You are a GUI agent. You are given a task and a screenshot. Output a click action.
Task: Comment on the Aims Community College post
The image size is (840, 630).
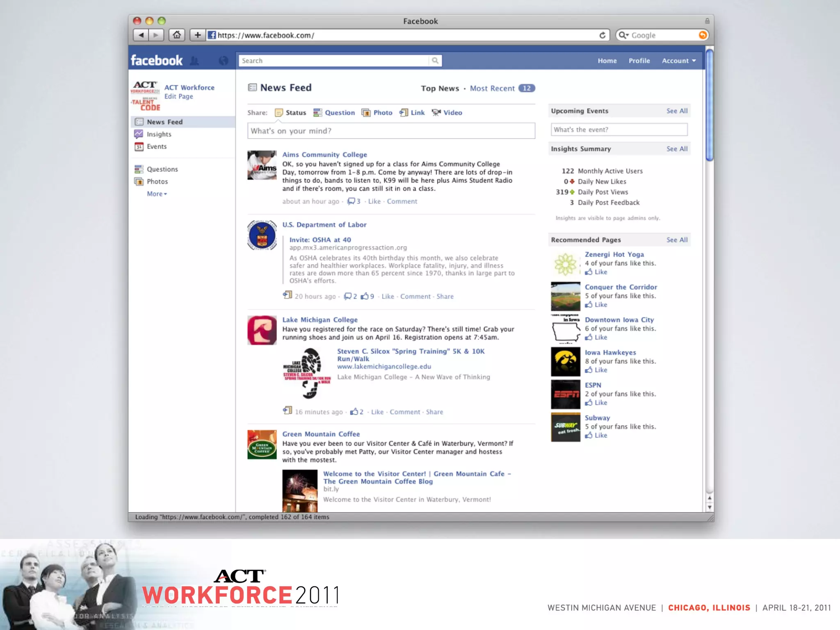402,201
